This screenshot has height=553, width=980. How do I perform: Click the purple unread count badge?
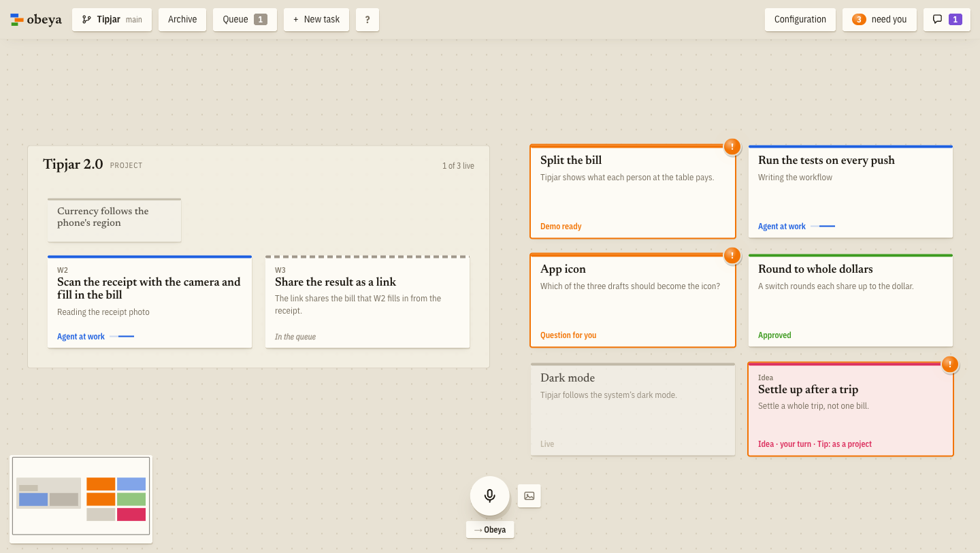click(955, 20)
